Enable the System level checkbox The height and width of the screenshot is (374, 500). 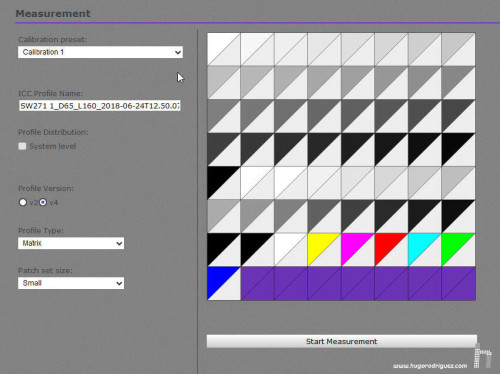coord(22,146)
